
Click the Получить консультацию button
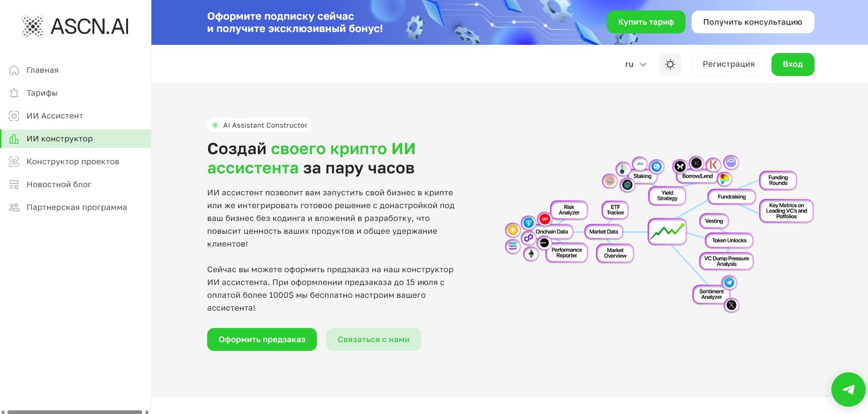[x=753, y=22]
